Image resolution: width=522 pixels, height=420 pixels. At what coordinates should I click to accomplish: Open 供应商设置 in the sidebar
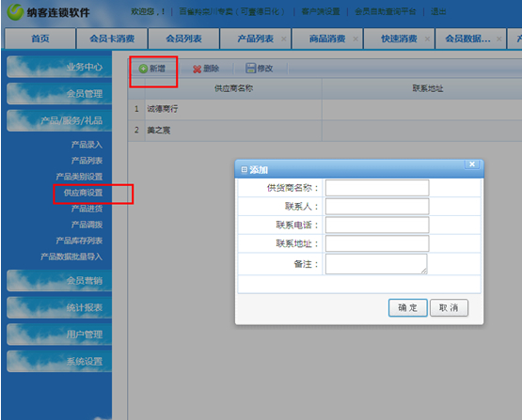click(83, 193)
